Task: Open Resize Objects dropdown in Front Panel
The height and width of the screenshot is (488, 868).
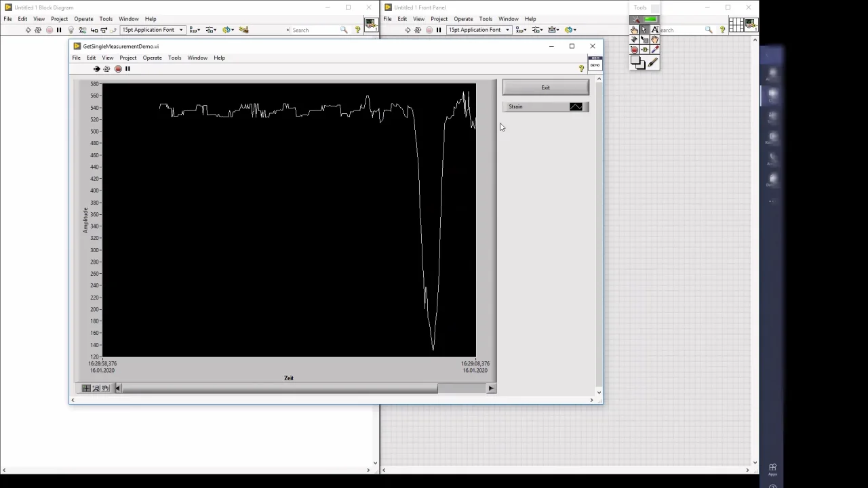Action: coord(553,30)
